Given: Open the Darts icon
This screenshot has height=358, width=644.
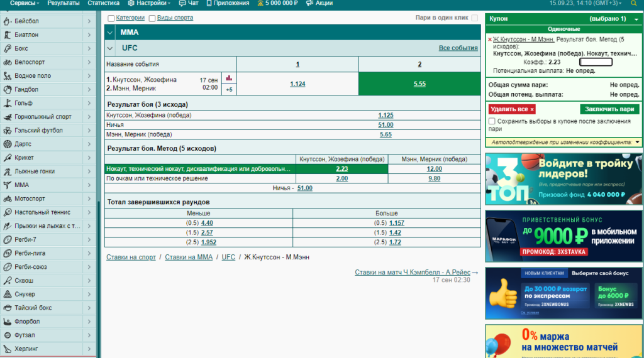Looking at the screenshot, I should (8, 144).
